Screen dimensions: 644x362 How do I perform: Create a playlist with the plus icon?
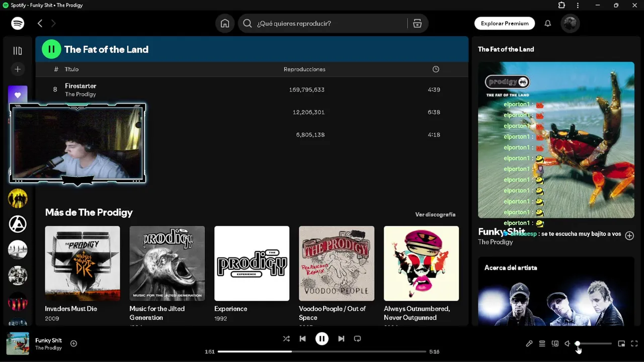click(18, 69)
